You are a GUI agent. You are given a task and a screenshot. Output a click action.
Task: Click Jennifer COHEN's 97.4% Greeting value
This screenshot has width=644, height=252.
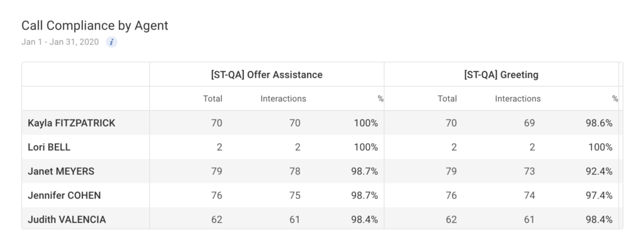click(599, 195)
